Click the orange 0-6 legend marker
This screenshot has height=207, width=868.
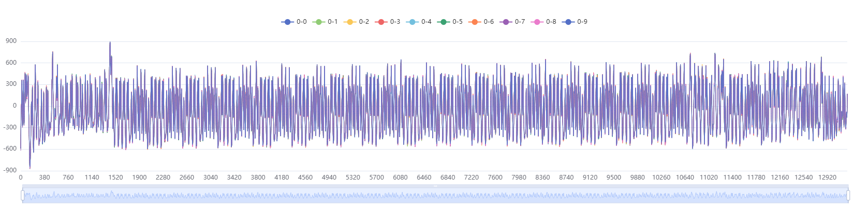(475, 22)
